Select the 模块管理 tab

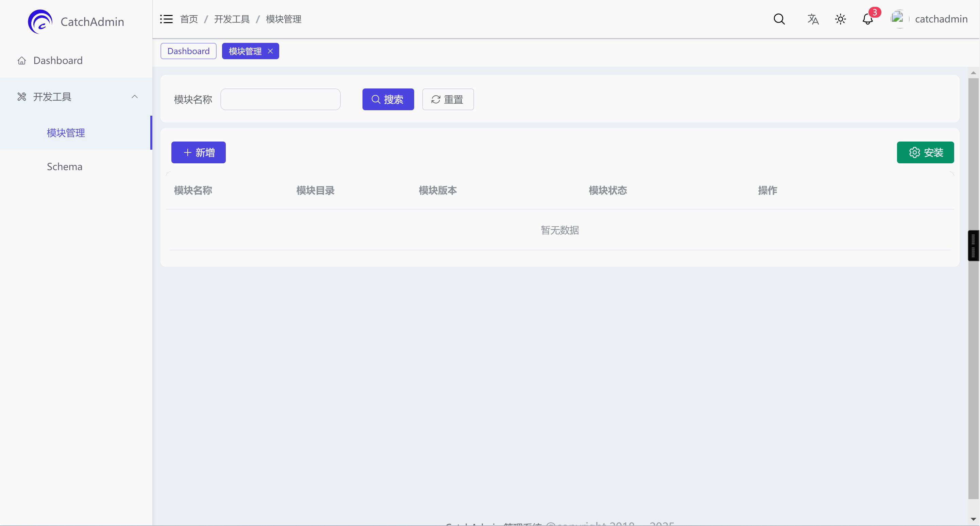(245, 51)
